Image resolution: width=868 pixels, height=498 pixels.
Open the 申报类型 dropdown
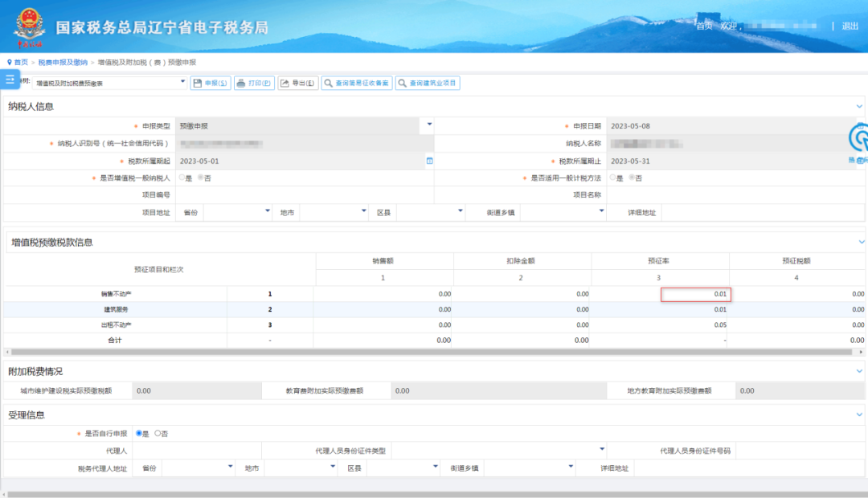pos(429,124)
